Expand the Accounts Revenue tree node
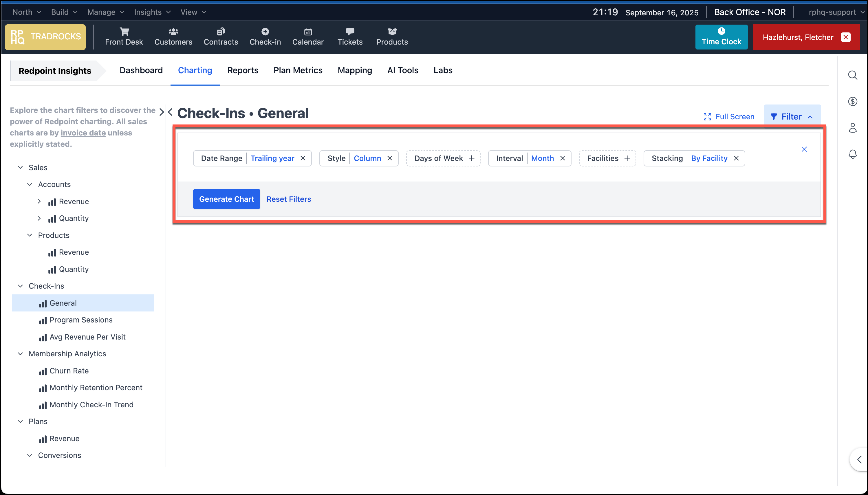The height and width of the screenshot is (495, 868). (x=39, y=201)
